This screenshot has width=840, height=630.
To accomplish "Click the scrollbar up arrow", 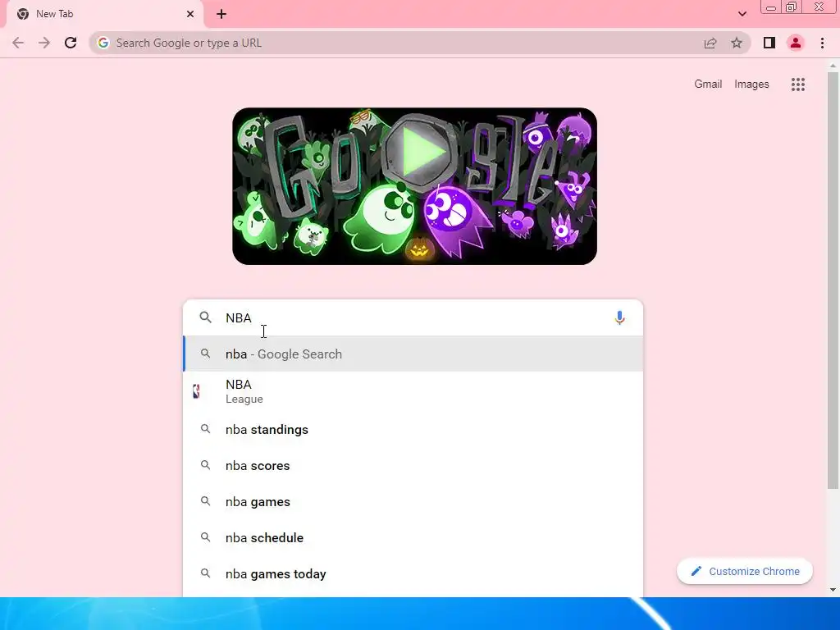I will (833, 66).
